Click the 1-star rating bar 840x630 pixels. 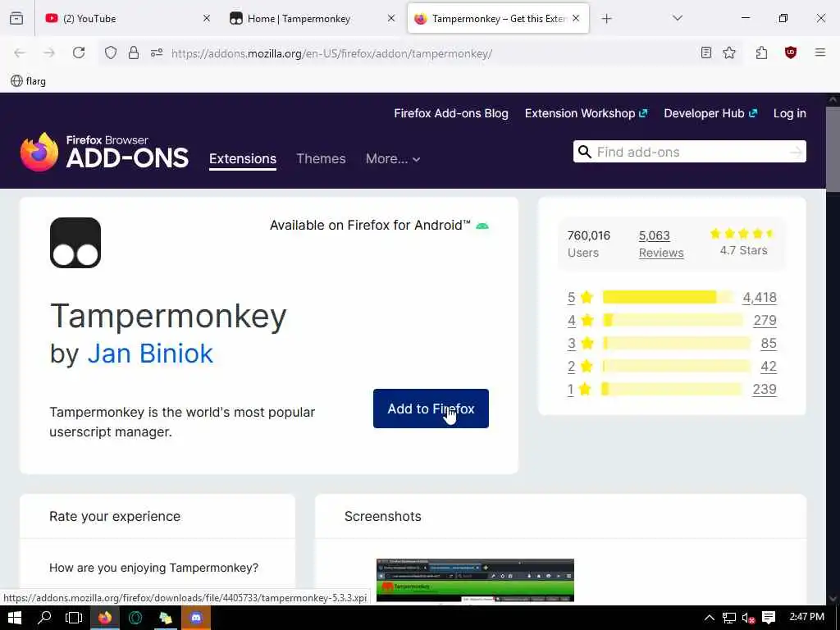(673, 389)
